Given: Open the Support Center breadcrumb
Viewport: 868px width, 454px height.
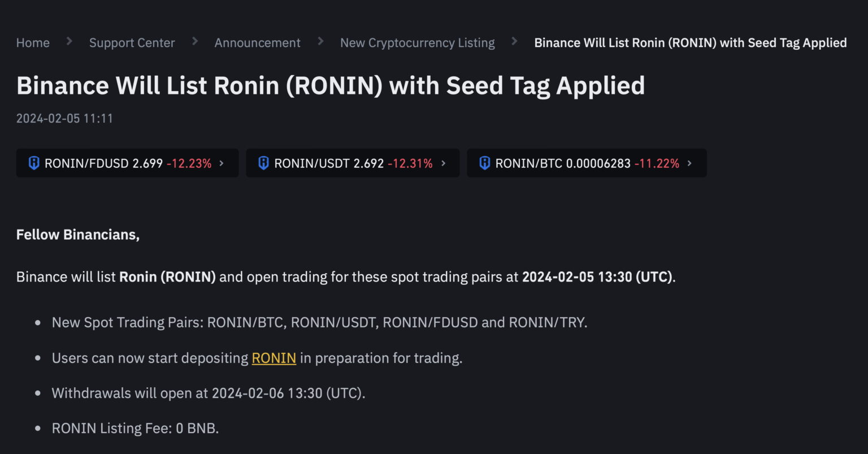Looking at the screenshot, I should tap(132, 43).
